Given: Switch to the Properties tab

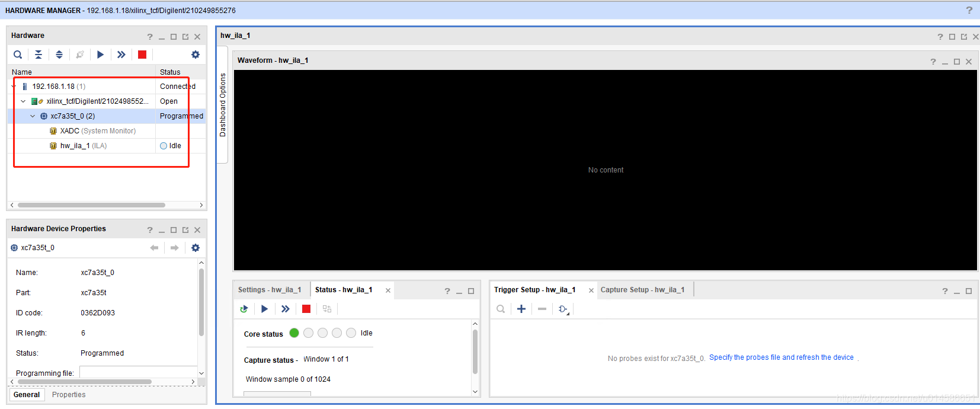Looking at the screenshot, I should coord(69,395).
